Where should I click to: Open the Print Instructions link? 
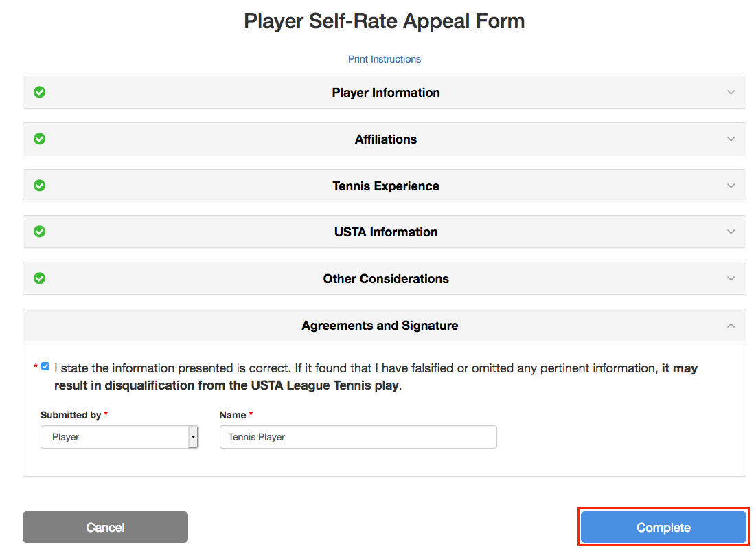[x=385, y=59]
